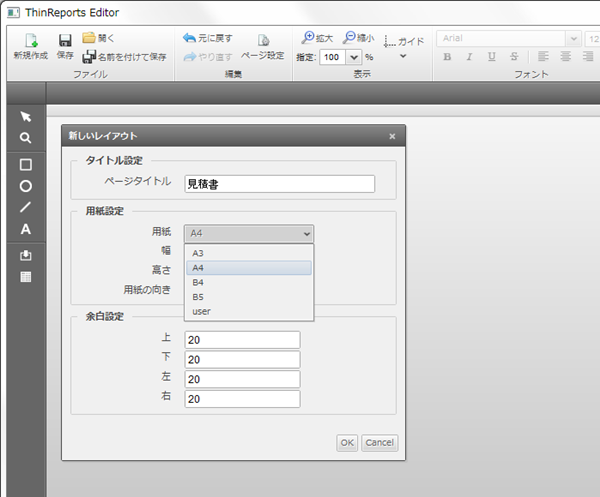Choose B5 from the paper list

point(198,297)
